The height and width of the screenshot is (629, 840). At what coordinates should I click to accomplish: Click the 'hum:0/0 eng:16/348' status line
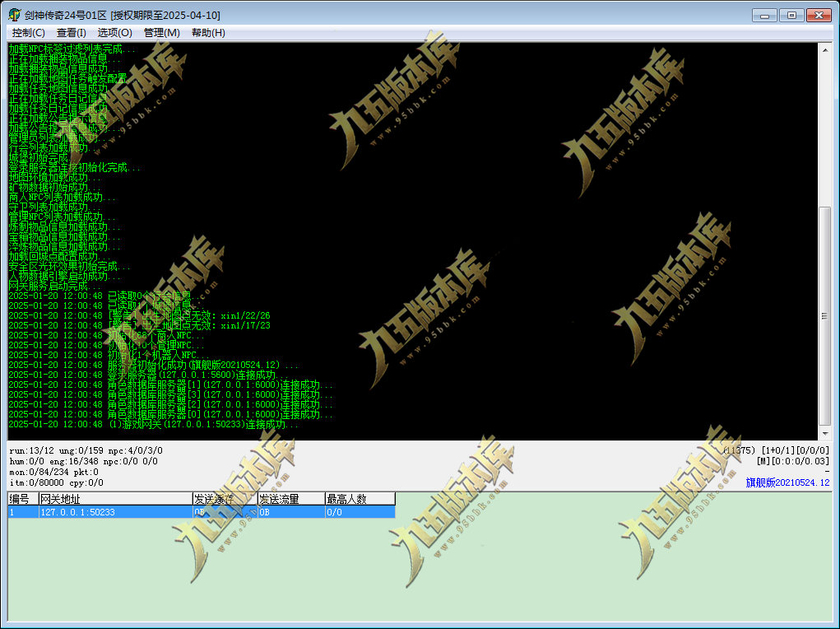click(x=84, y=461)
